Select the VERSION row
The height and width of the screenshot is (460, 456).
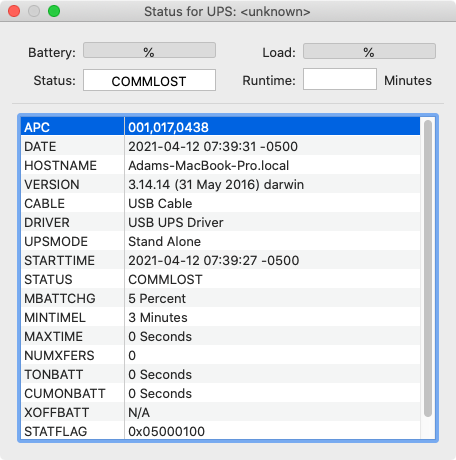click(220, 184)
